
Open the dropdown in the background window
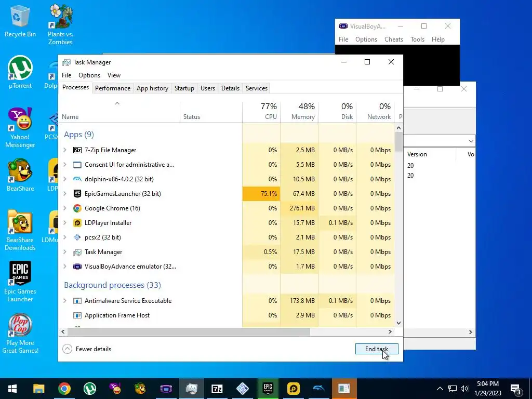click(x=471, y=141)
